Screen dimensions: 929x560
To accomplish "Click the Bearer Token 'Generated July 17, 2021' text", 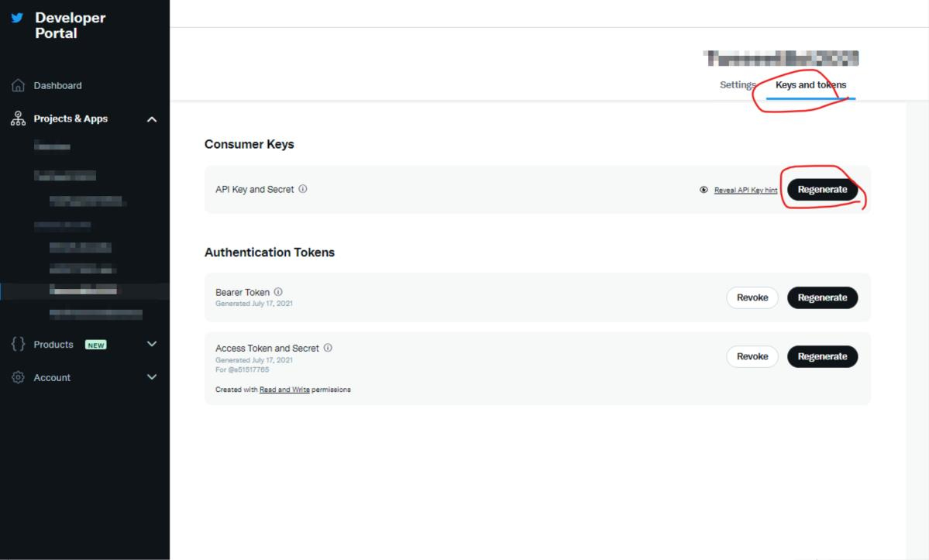I will click(253, 304).
